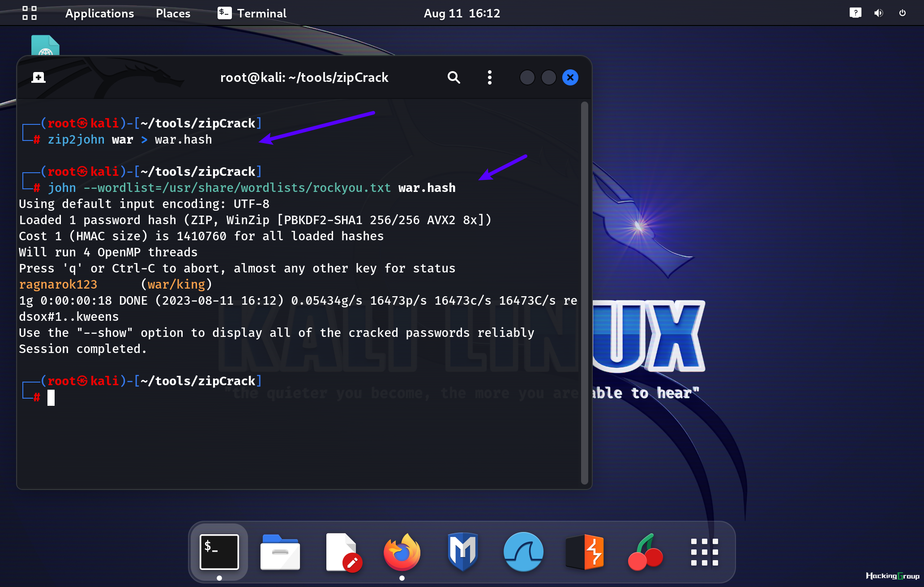Open the Activities overview grid icon
Image resolution: width=924 pixels, height=587 pixels.
pyautogui.click(x=30, y=13)
